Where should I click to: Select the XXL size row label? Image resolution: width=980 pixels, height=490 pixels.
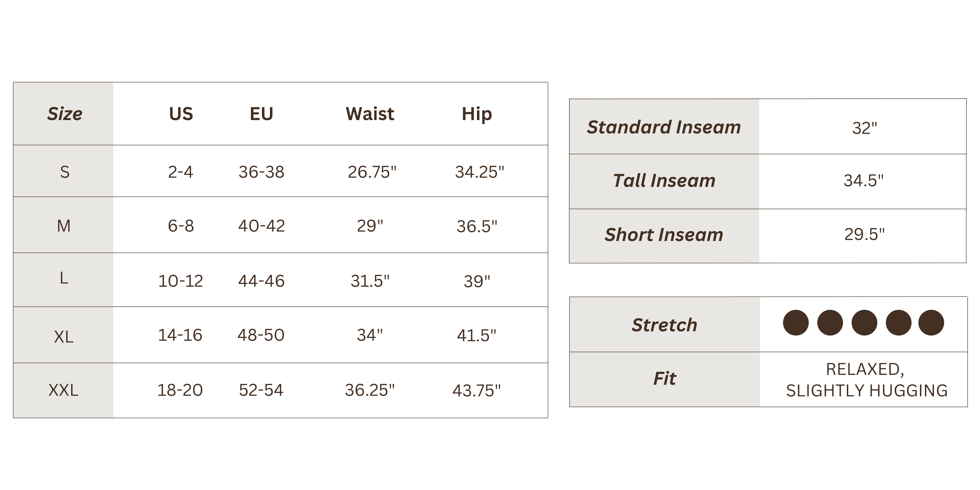point(64,390)
